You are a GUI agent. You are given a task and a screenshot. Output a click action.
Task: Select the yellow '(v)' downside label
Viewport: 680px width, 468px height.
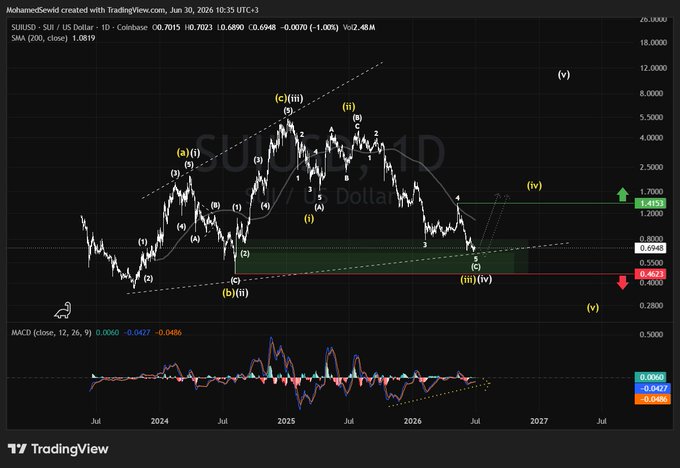click(593, 308)
